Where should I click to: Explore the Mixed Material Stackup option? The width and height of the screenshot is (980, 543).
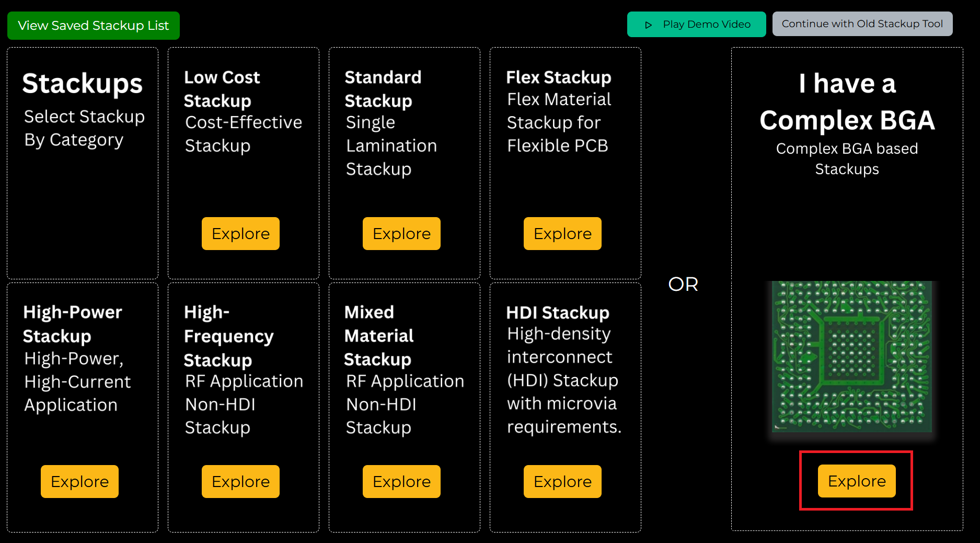coord(401,481)
